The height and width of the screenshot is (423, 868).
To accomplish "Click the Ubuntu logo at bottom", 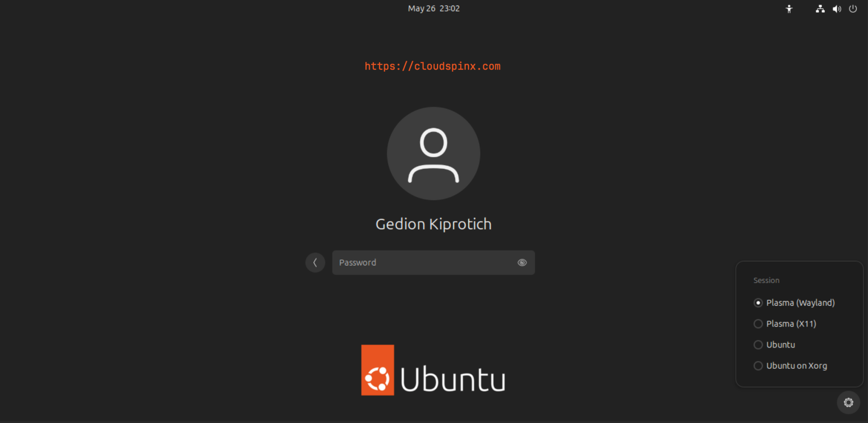I will (x=433, y=370).
